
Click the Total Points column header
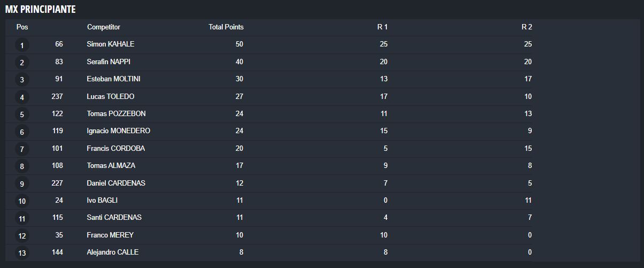pos(226,27)
